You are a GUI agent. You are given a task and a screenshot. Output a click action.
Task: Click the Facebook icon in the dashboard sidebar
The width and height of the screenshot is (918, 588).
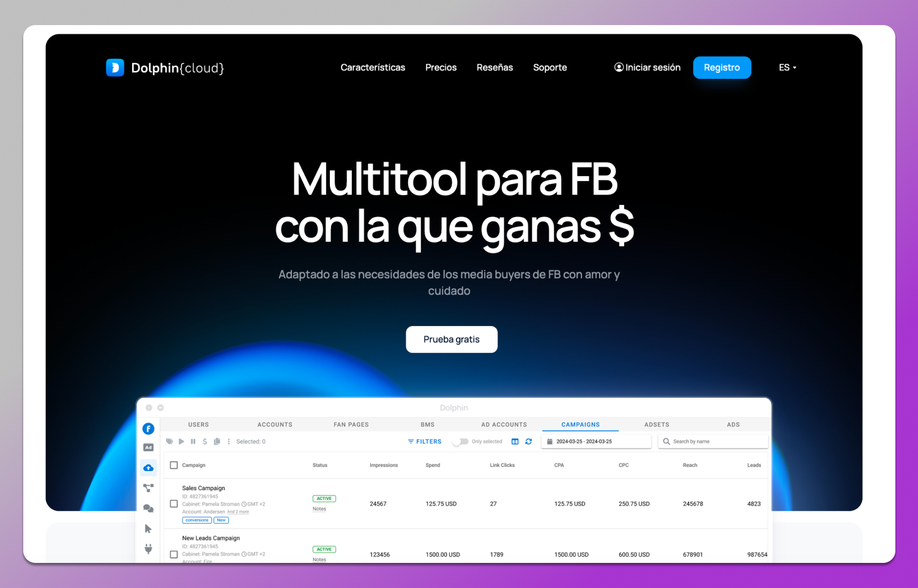(148, 429)
